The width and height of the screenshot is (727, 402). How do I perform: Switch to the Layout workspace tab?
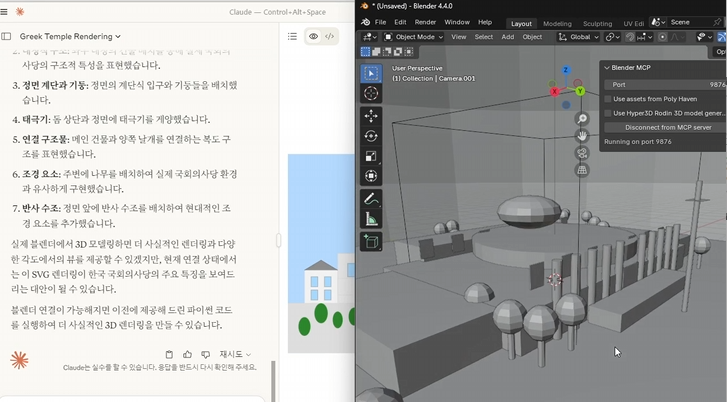[x=521, y=24]
